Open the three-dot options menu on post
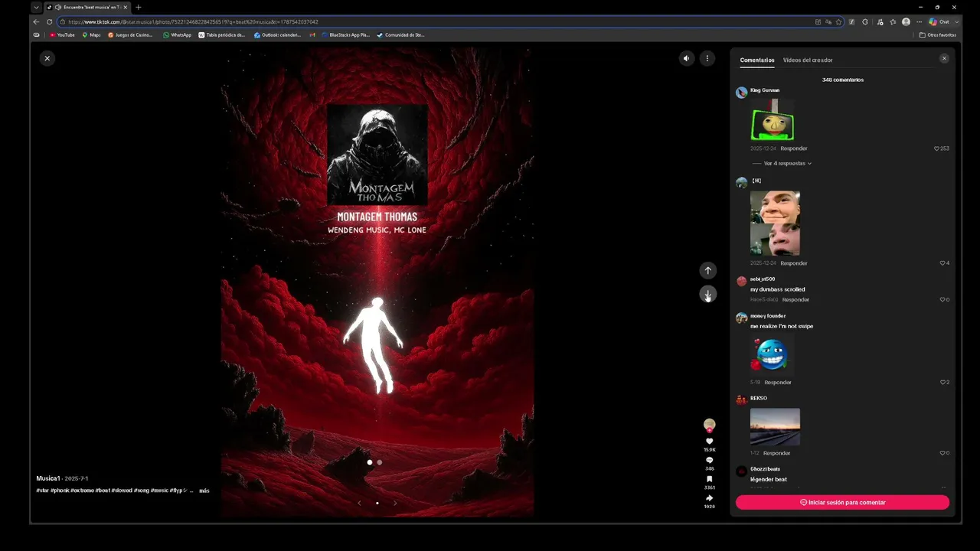This screenshot has height=551, width=980. point(707,58)
